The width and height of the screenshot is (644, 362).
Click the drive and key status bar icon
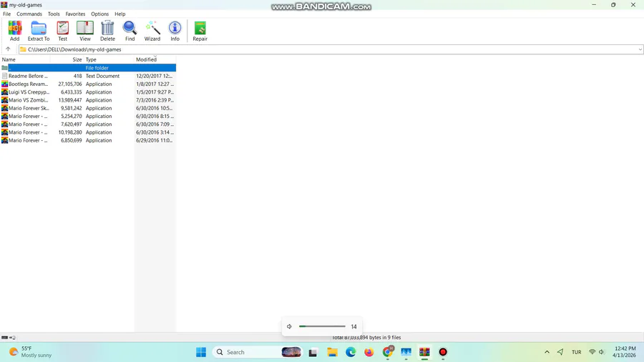[8, 338]
